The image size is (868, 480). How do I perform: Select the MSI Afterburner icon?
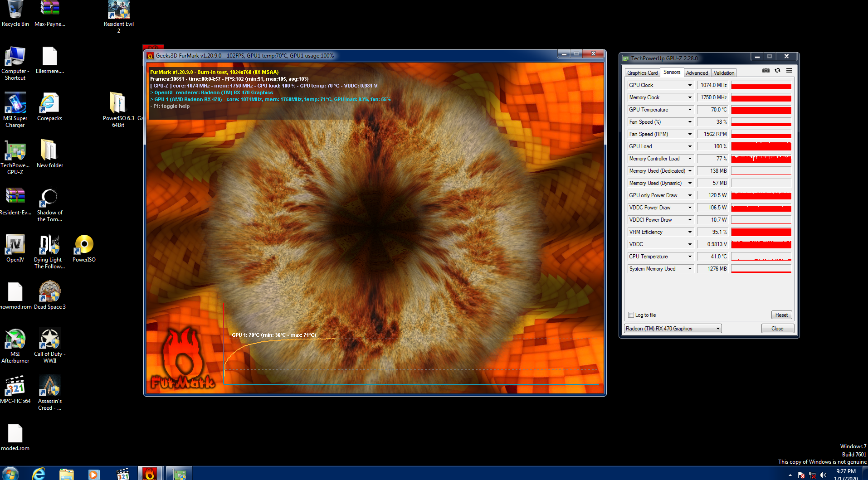[15, 346]
